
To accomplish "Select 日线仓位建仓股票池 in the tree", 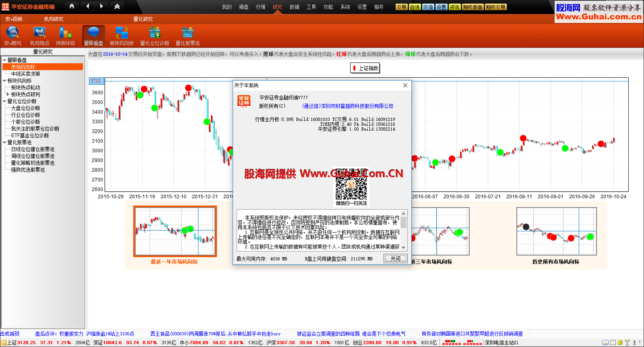I will pyautogui.click(x=33, y=149).
